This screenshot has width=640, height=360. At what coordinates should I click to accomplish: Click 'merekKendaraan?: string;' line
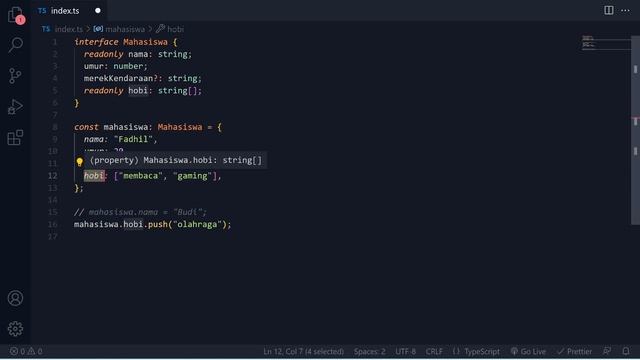tap(142, 78)
